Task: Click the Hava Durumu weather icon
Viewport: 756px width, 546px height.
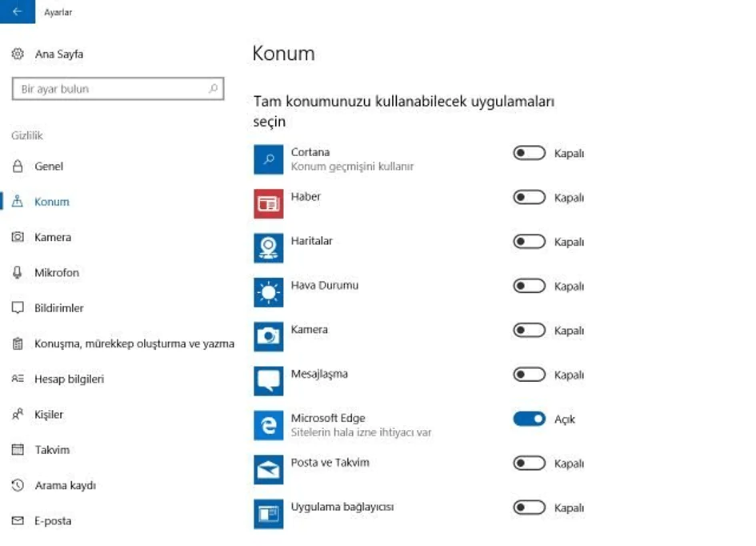Action: pyautogui.click(x=268, y=293)
